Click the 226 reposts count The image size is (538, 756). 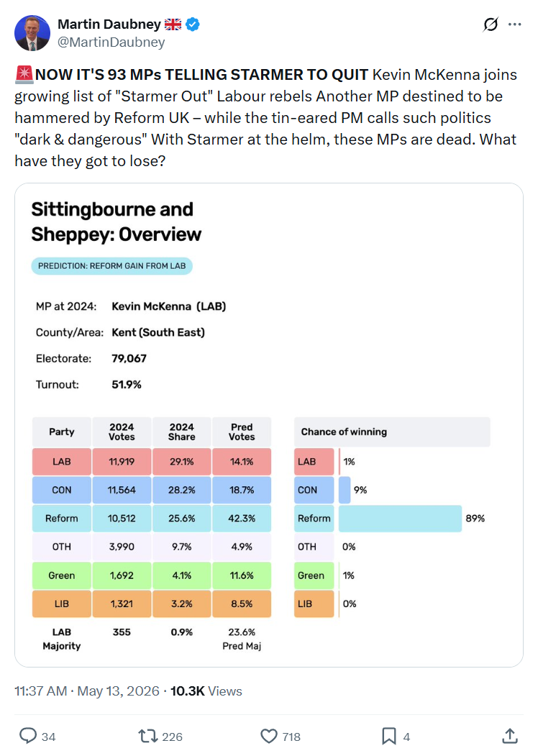click(172, 737)
